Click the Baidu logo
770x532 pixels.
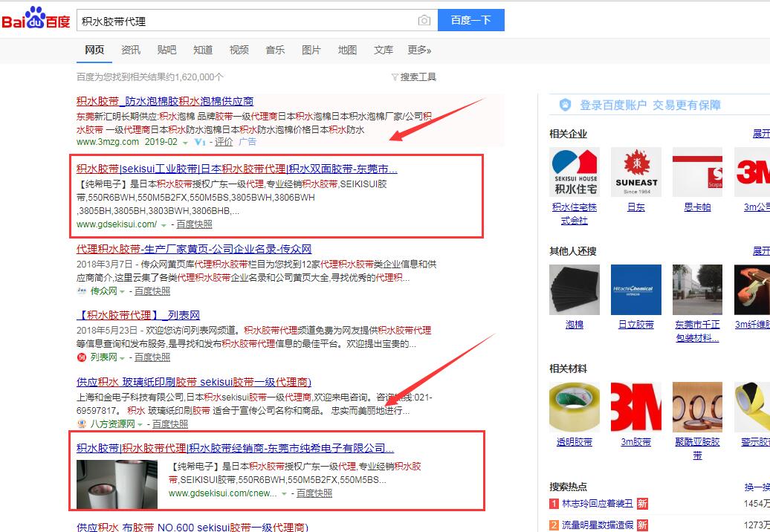pyautogui.click(x=36, y=20)
